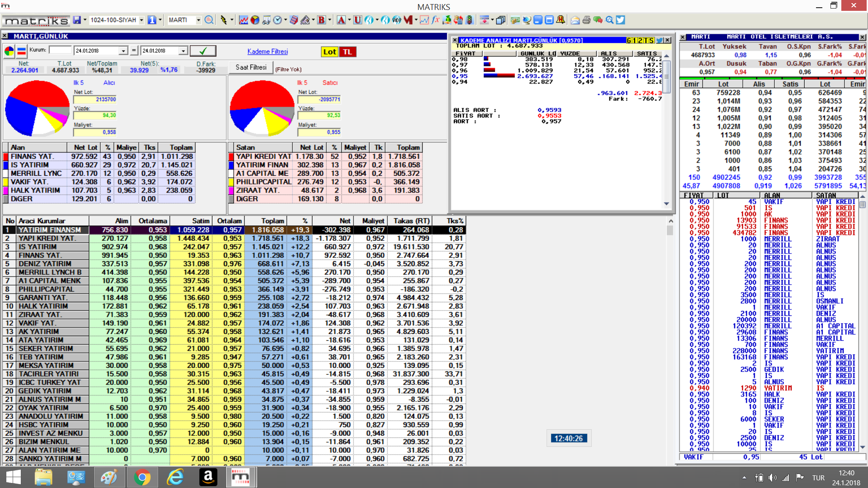
Task: Click the Satan column header in sellers table
Action: [x=263, y=147]
